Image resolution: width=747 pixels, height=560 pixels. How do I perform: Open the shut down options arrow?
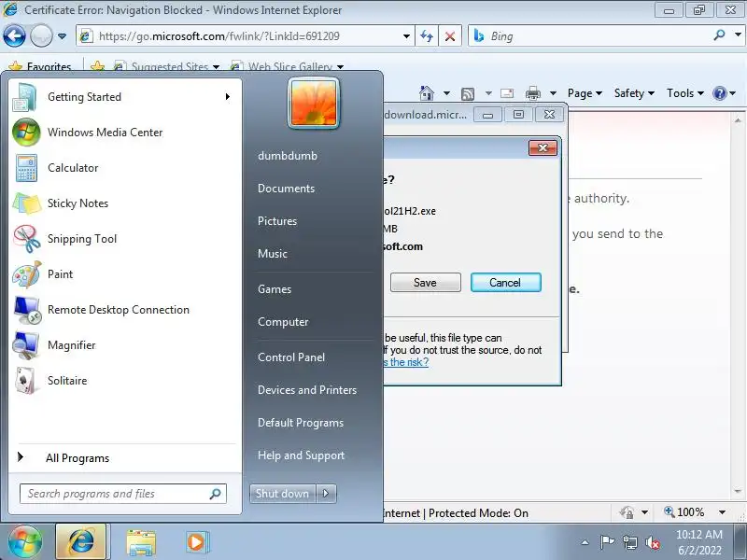326,494
